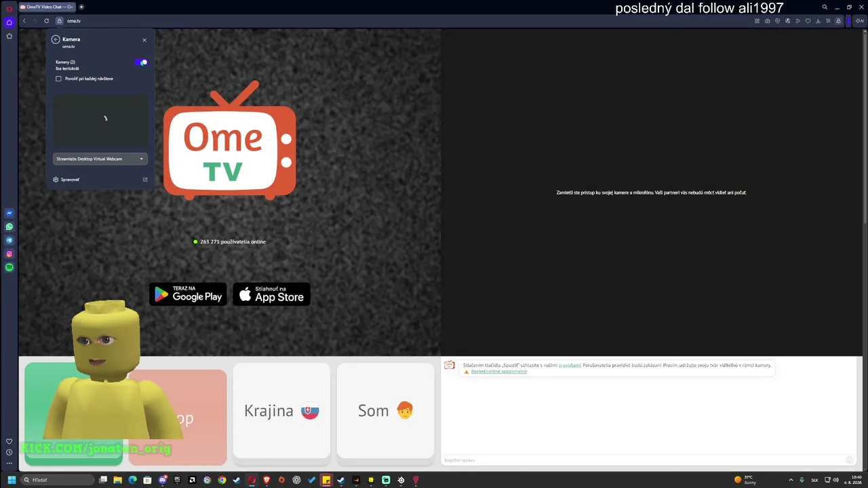Open the translate page toolbar icon
Screen dimensions: 868x488
787,21
